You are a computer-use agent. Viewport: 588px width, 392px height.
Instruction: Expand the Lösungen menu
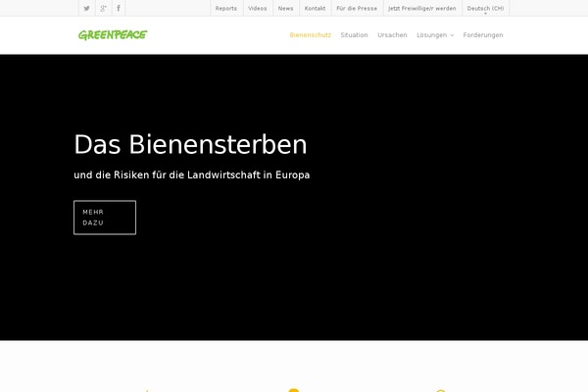(x=435, y=35)
